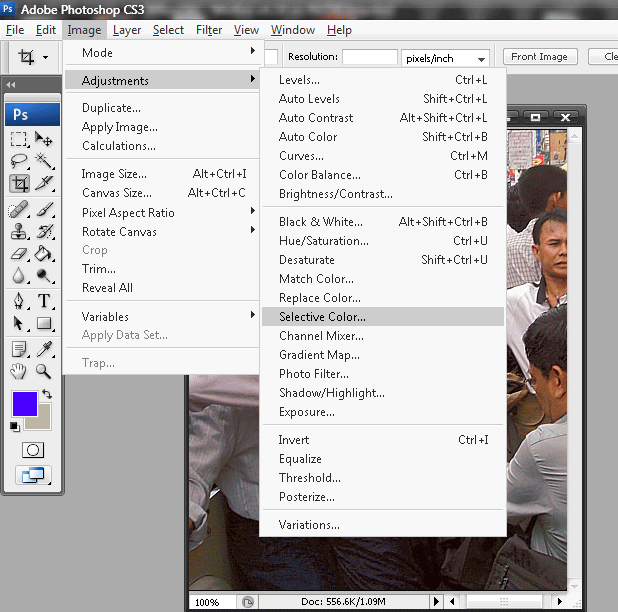Swap foreground and background colors
The height and width of the screenshot is (612, 618).
coord(47,394)
